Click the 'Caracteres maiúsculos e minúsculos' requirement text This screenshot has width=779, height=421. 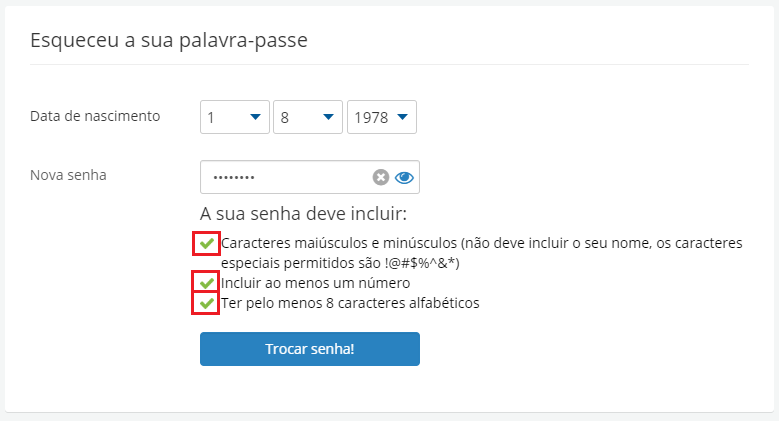pyautogui.click(x=339, y=243)
